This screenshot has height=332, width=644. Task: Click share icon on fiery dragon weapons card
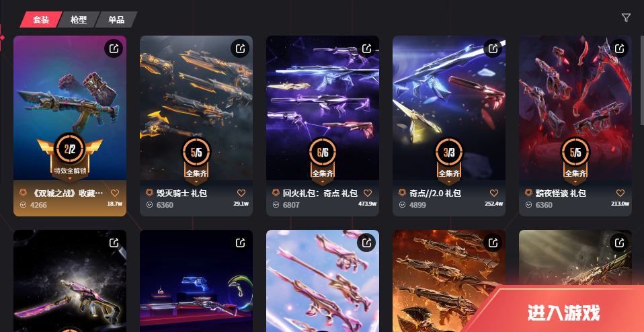[493, 243]
